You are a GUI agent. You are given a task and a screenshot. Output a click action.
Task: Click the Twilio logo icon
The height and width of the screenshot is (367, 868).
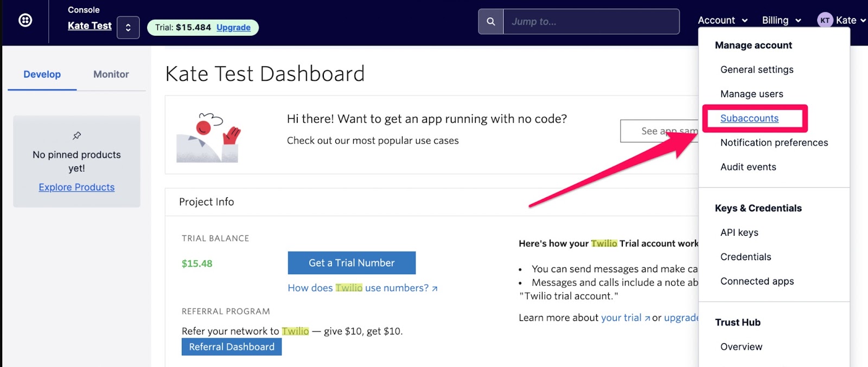tap(25, 21)
